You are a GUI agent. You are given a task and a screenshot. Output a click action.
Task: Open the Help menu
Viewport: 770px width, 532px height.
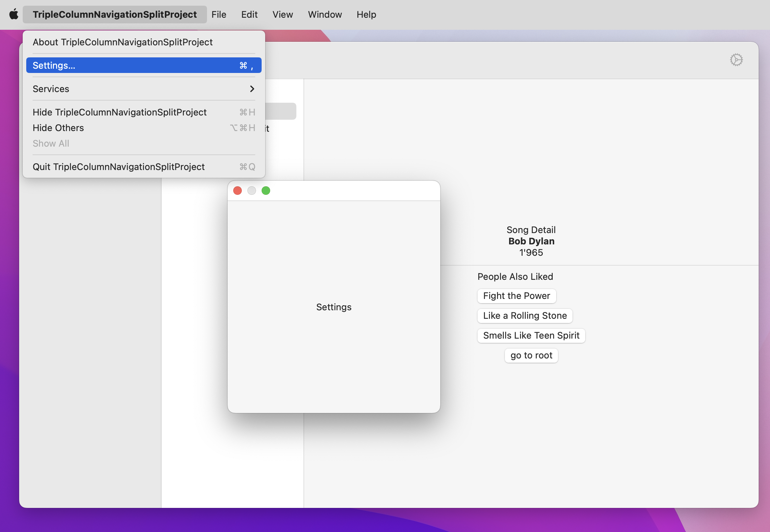[366, 15]
